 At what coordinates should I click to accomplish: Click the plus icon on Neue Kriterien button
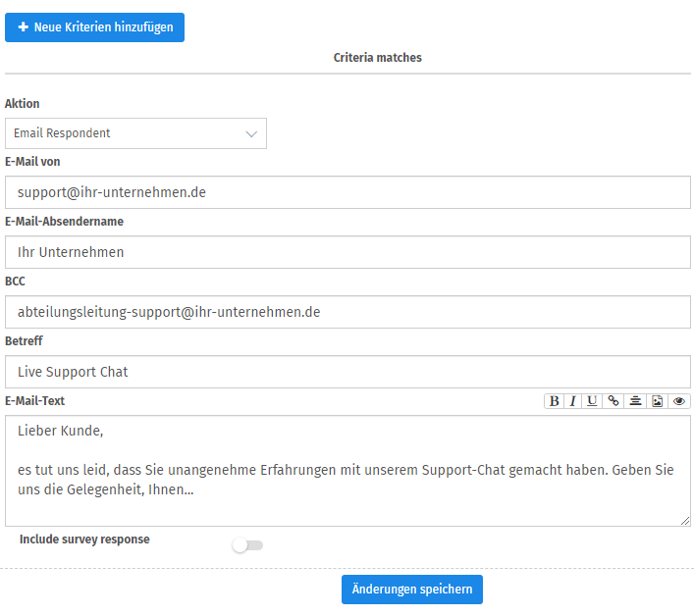point(23,27)
